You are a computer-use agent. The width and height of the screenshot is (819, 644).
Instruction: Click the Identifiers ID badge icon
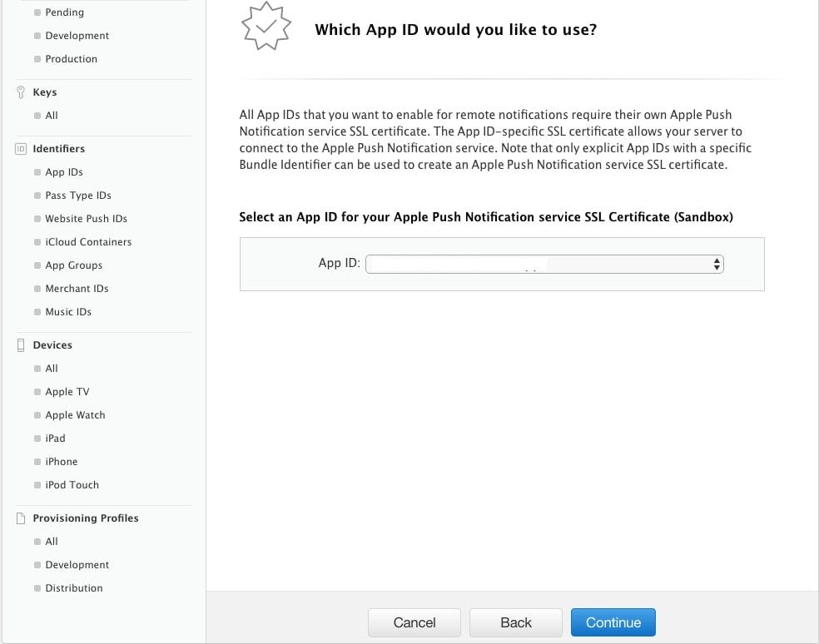21,149
